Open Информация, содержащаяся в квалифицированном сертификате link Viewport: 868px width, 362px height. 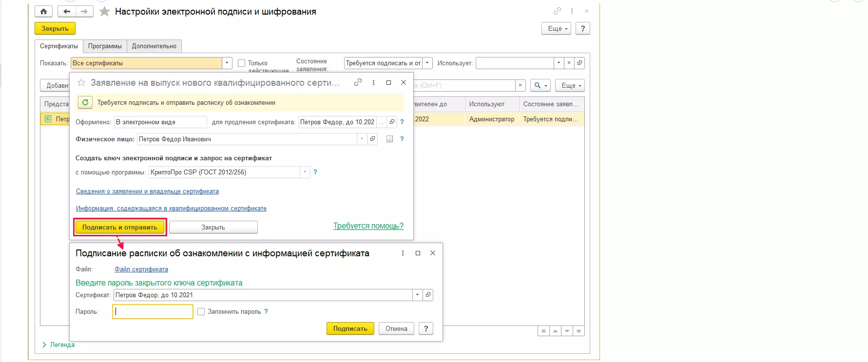[x=171, y=208]
